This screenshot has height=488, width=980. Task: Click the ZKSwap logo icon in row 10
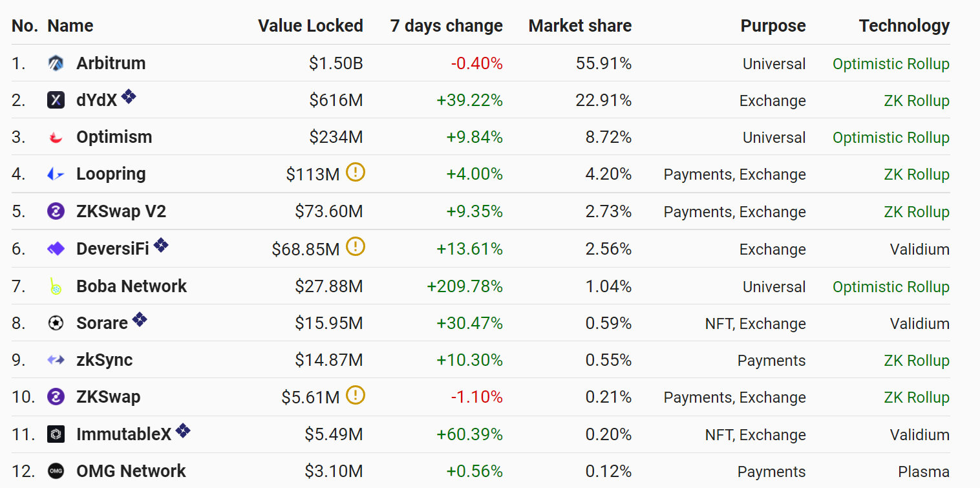click(x=56, y=397)
